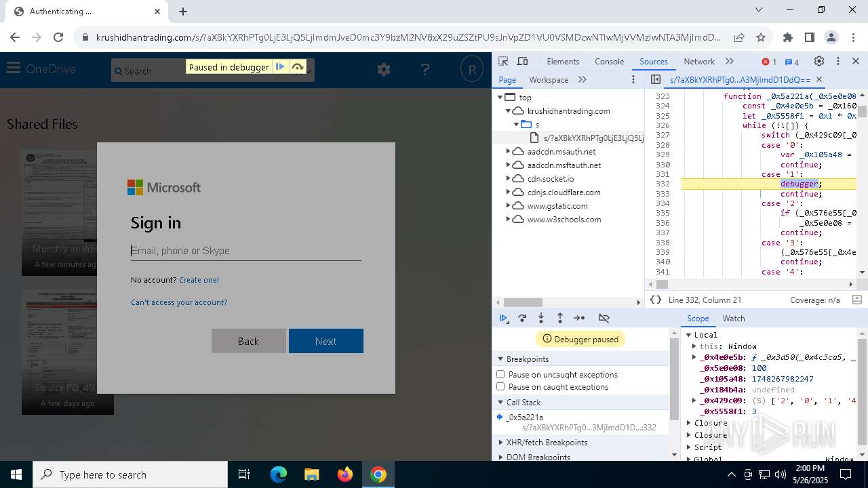Step over next function call
The width and height of the screenshot is (868, 488).
522,318
